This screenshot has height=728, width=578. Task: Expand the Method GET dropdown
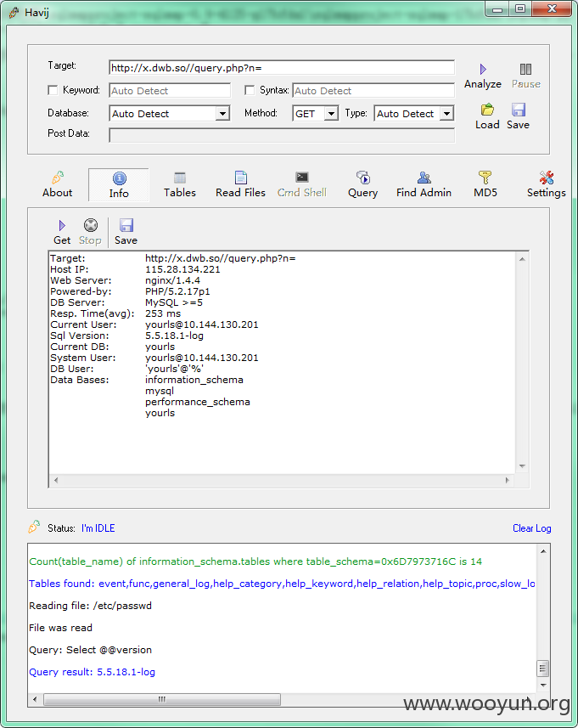(331, 113)
